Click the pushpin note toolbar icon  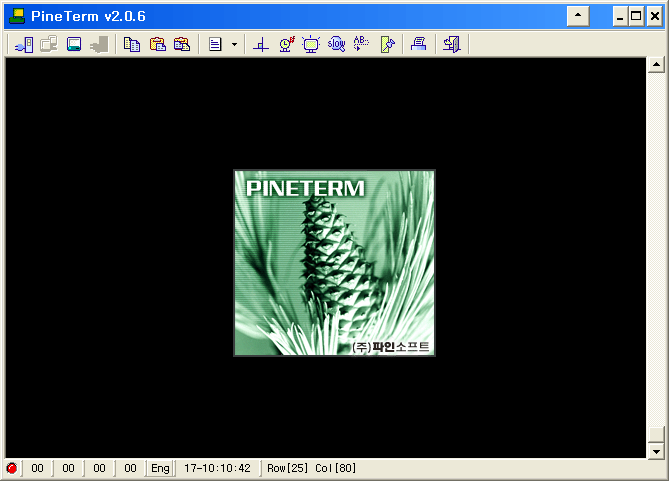pos(387,44)
